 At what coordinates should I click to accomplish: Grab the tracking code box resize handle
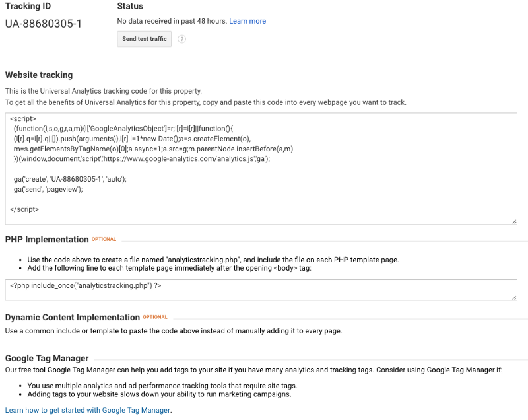point(513,221)
